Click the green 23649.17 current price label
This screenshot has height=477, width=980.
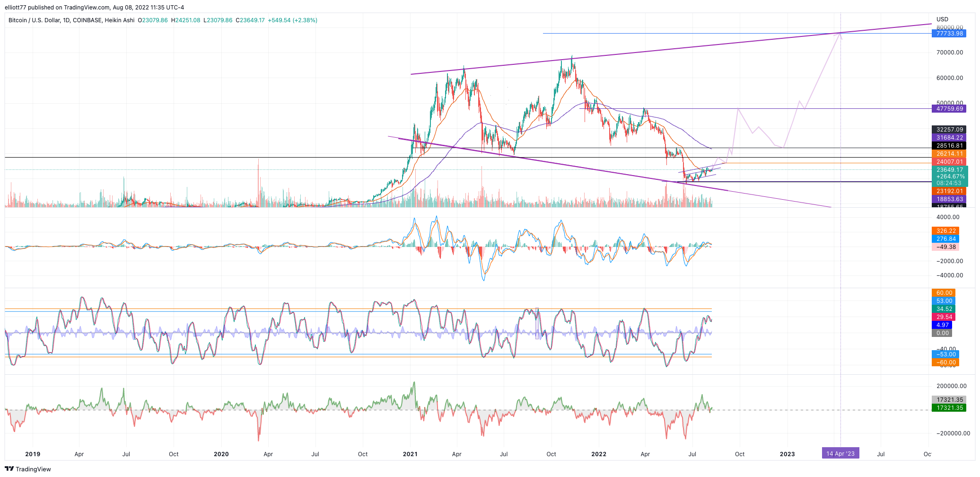[x=950, y=170]
